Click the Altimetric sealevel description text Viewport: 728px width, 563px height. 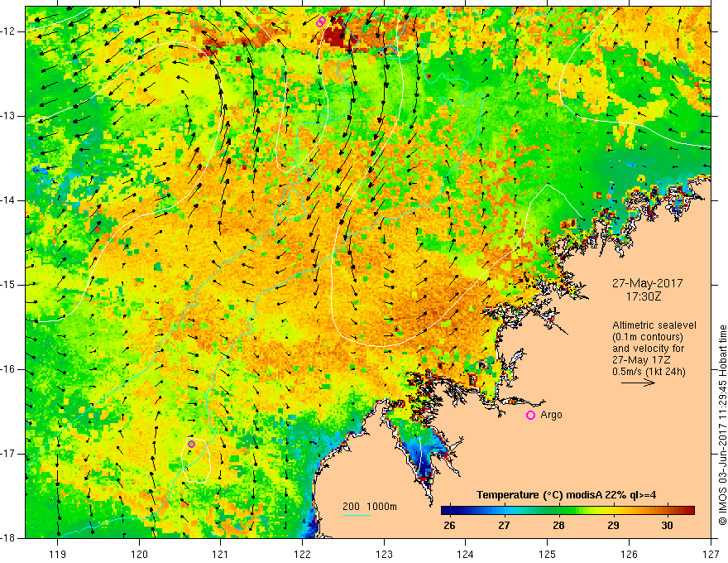coord(654,348)
